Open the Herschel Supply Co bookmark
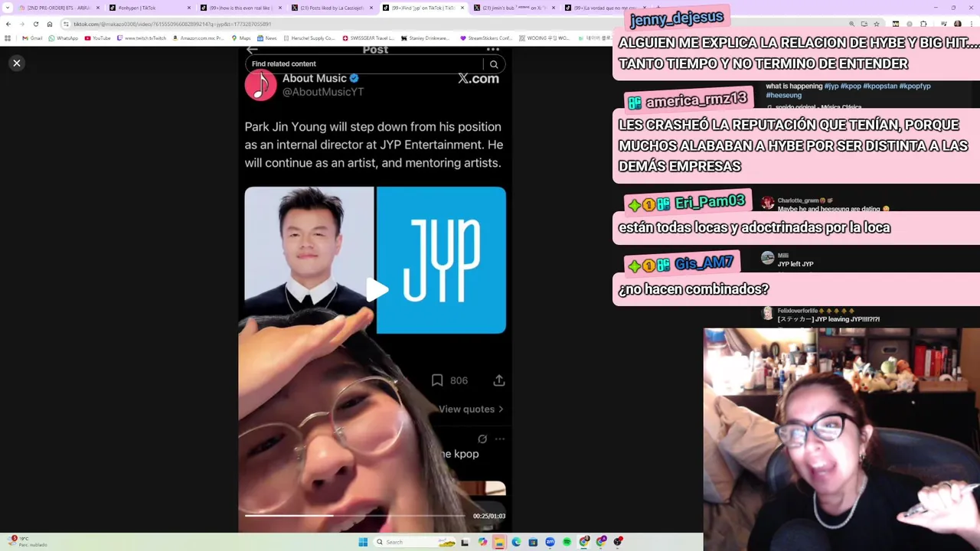980x551 pixels. 309,38
